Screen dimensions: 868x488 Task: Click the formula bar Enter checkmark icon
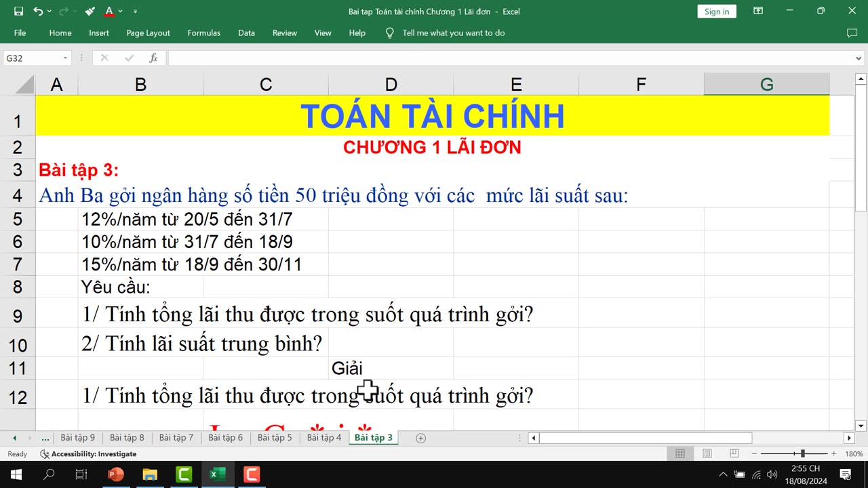129,58
